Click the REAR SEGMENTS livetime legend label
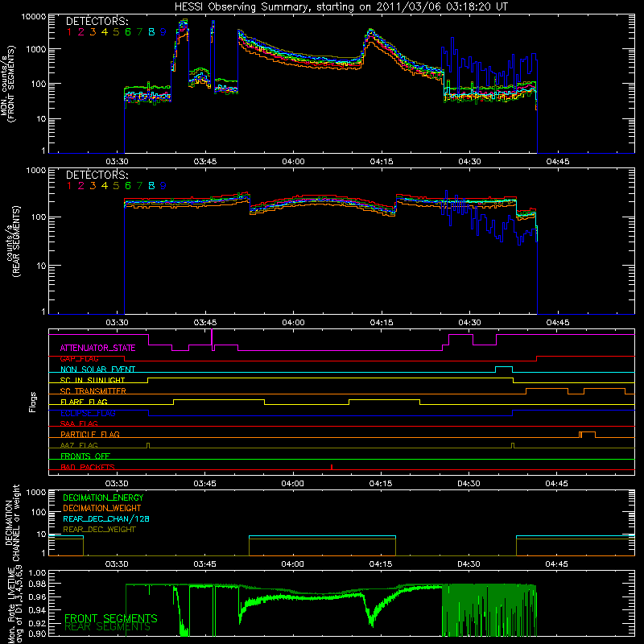Viewport: 644px width, 644px height. point(108,627)
